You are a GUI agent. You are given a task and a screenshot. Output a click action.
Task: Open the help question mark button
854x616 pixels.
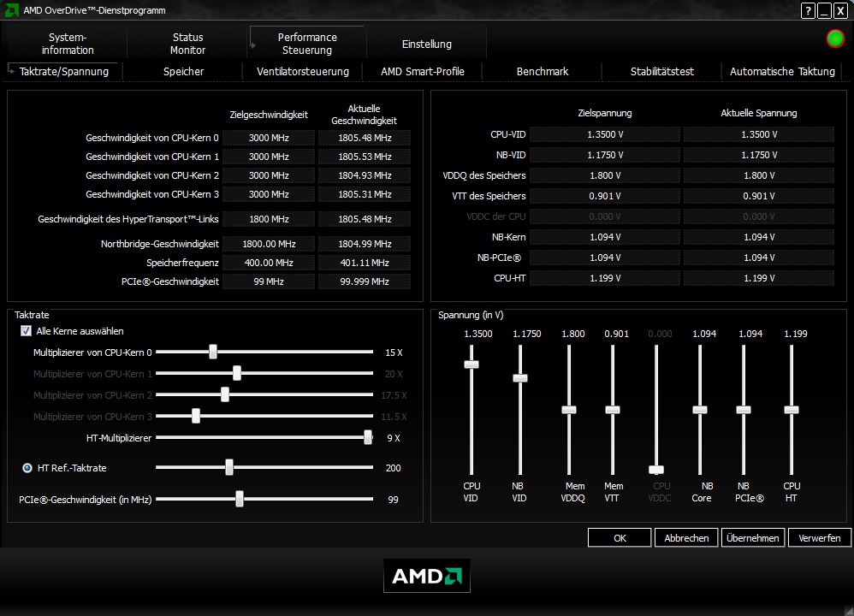[809, 10]
